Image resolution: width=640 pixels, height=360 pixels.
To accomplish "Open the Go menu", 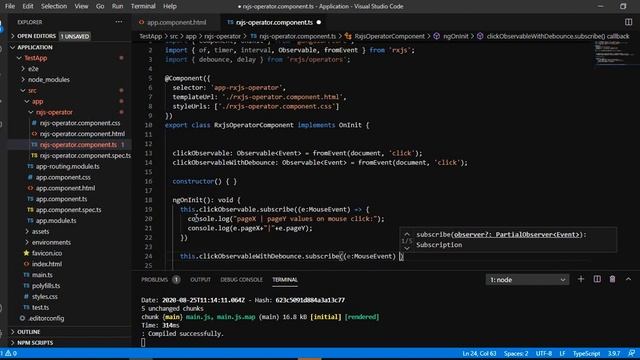I will tap(100, 6).
